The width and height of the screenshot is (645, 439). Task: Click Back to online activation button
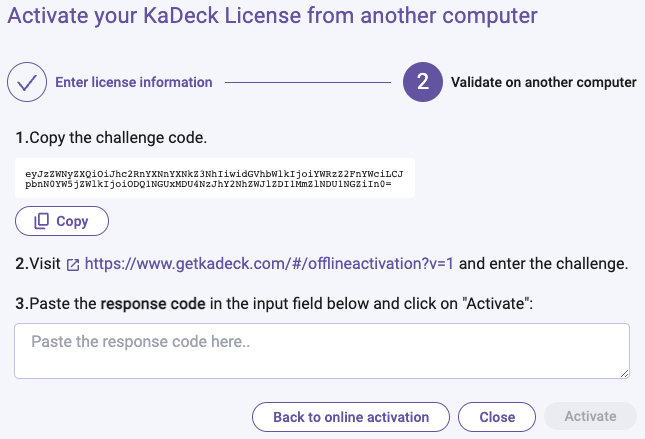pos(351,417)
